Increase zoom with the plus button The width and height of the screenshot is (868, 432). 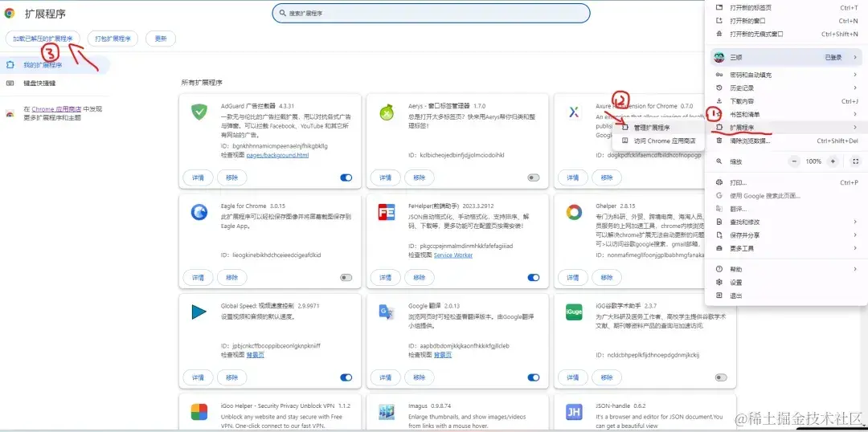click(833, 161)
